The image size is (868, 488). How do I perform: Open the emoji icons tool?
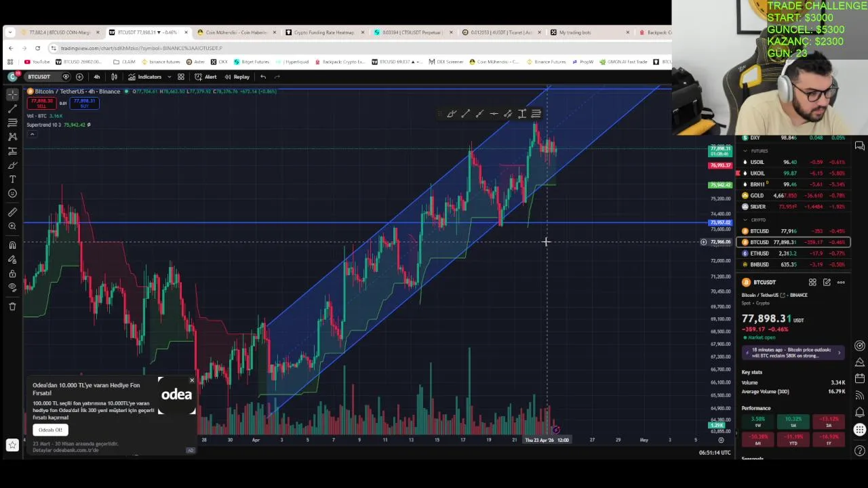point(12,194)
